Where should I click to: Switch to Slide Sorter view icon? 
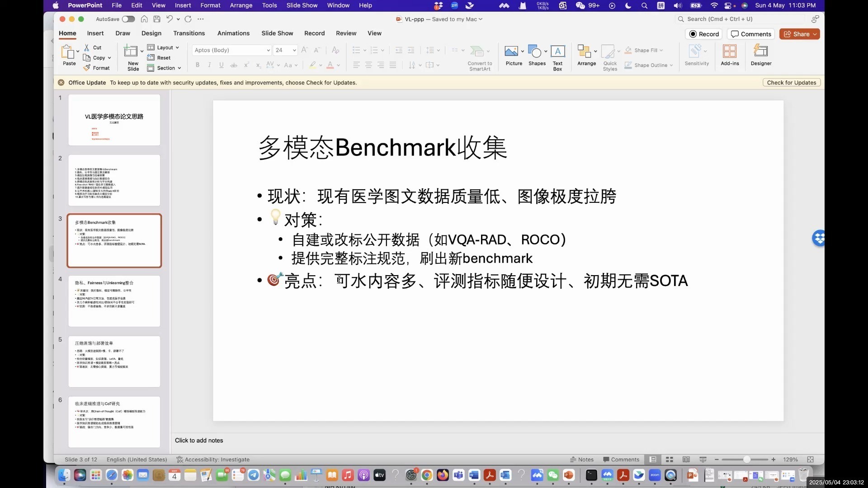tap(670, 460)
